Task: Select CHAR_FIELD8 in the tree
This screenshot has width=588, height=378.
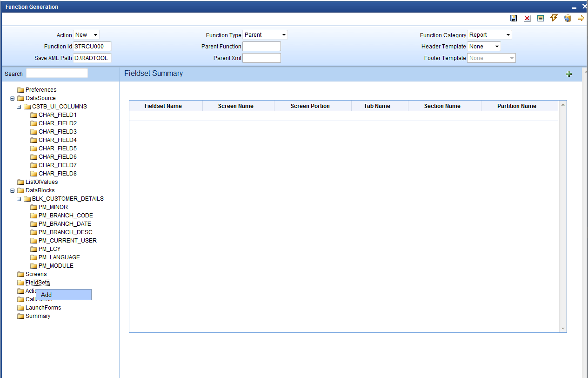Action: click(x=58, y=174)
